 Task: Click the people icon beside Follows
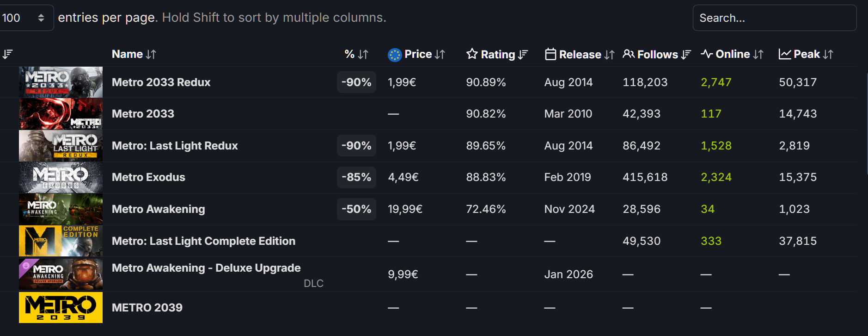click(x=629, y=54)
